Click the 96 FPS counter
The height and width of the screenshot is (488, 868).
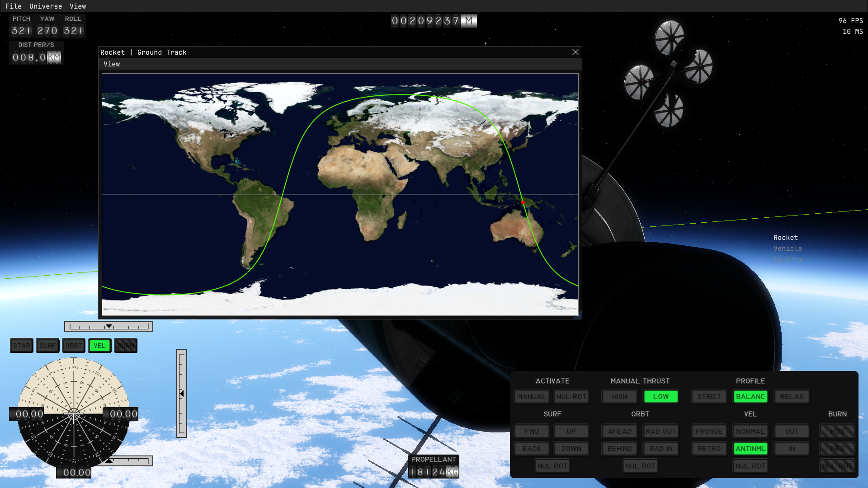pyautogui.click(x=850, y=21)
